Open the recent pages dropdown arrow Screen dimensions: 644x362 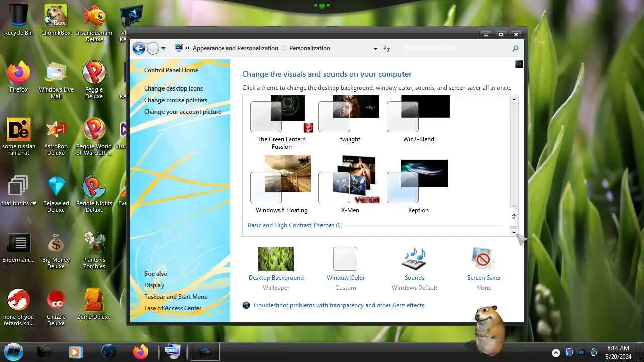(x=163, y=49)
